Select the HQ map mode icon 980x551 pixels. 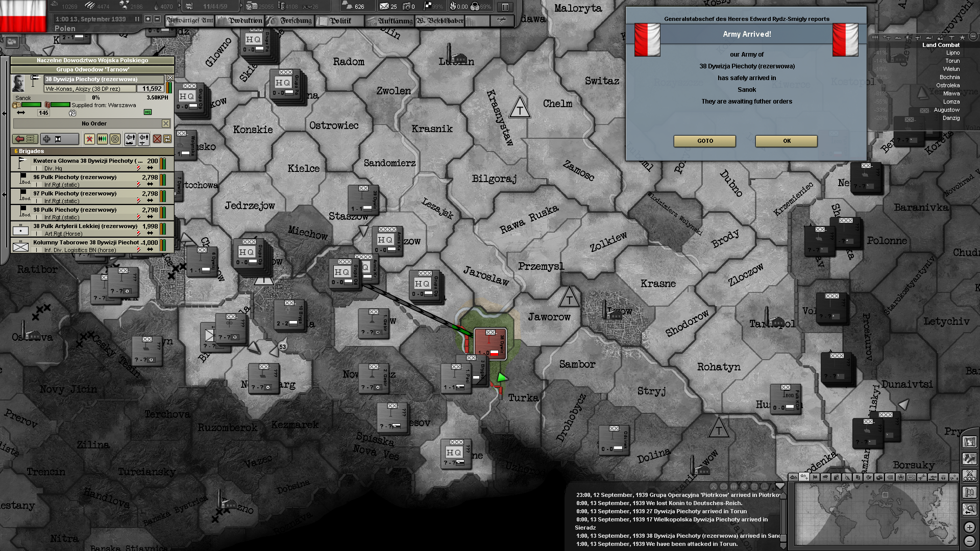[911, 478]
